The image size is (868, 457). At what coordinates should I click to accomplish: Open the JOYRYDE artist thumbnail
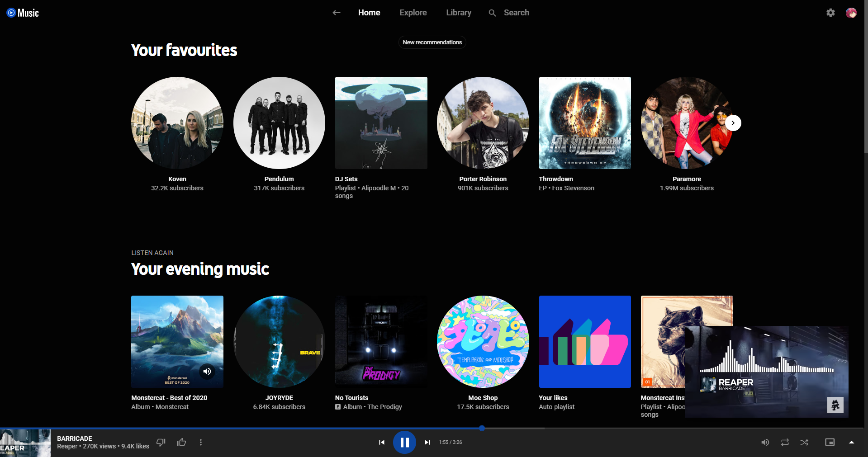pos(279,342)
